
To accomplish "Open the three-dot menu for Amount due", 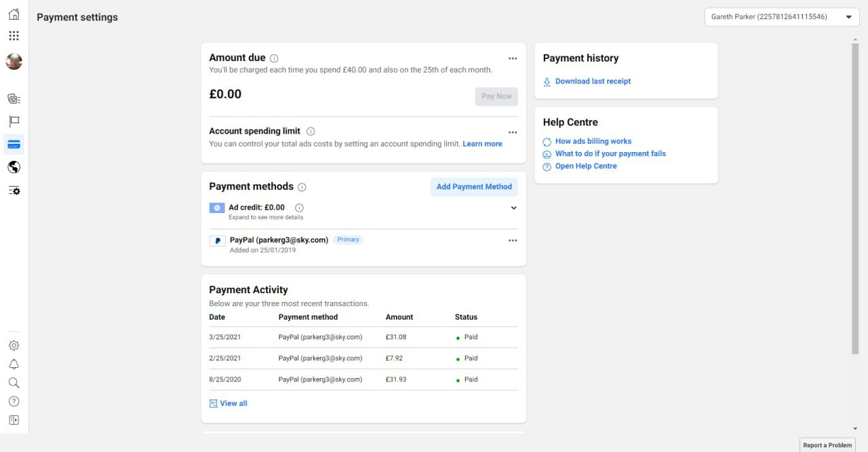I will 513,59.
